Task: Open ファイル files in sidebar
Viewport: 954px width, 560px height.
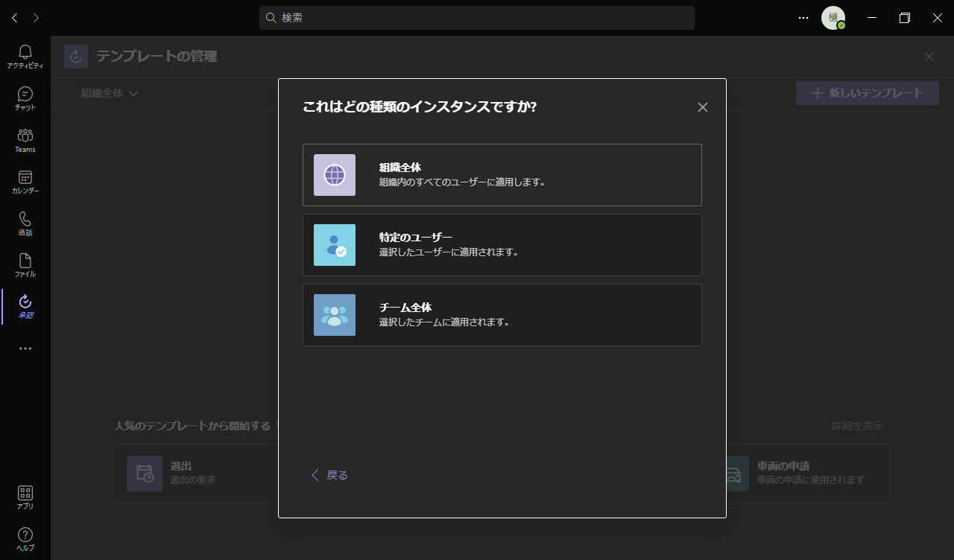Action: 25,265
